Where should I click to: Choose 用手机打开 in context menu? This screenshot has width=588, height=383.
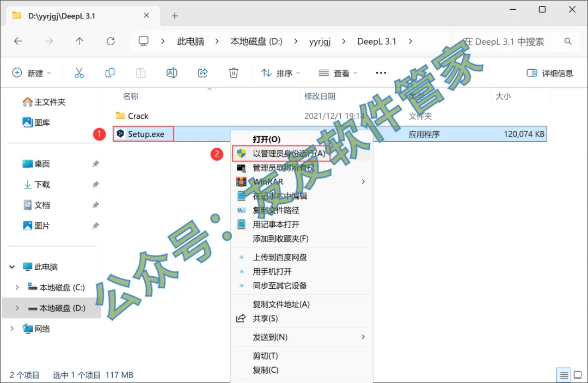point(302,272)
